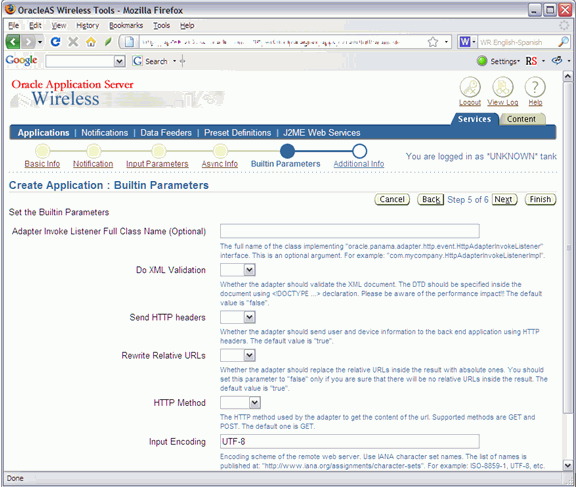Click the WR English-Spanish search field
This screenshot has height=487, width=576.
pos(518,42)
